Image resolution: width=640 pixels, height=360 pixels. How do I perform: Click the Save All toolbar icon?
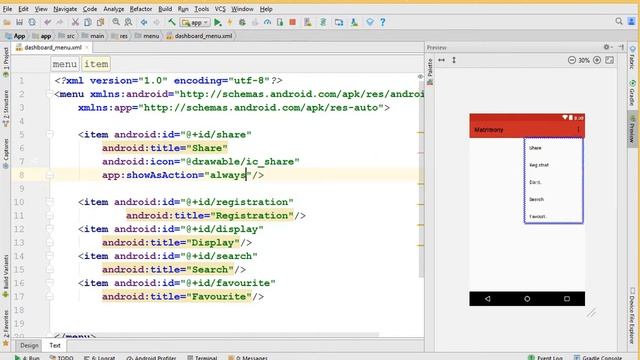19,22
